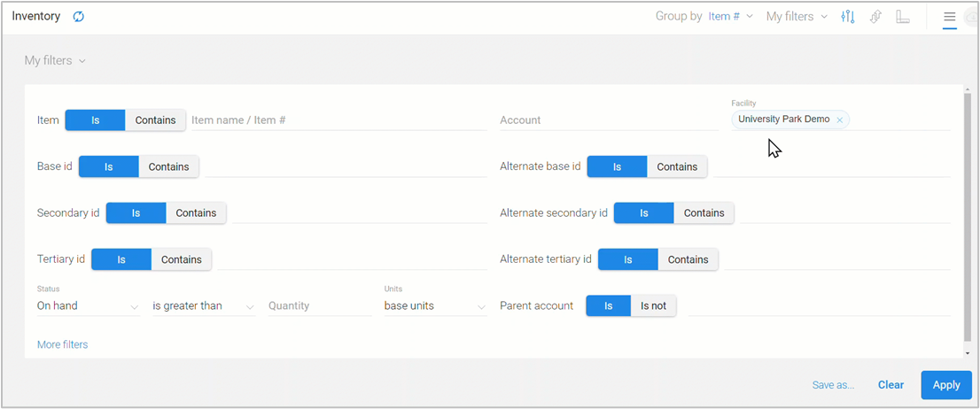
Task: Set Alternate base id to Contains
Action: (677, 166)
